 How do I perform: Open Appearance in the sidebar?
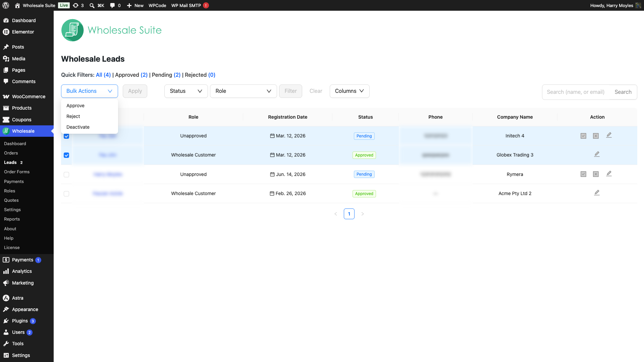point(27,309)
